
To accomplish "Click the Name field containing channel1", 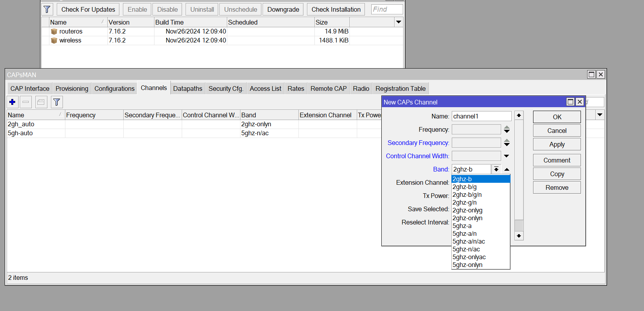I will tap(482, 116).
